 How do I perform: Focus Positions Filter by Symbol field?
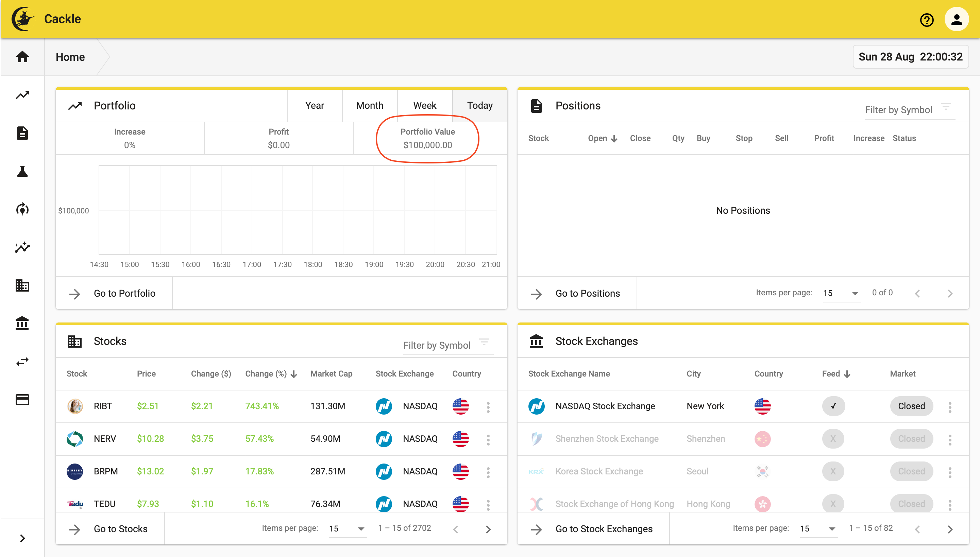click(898, 110)
